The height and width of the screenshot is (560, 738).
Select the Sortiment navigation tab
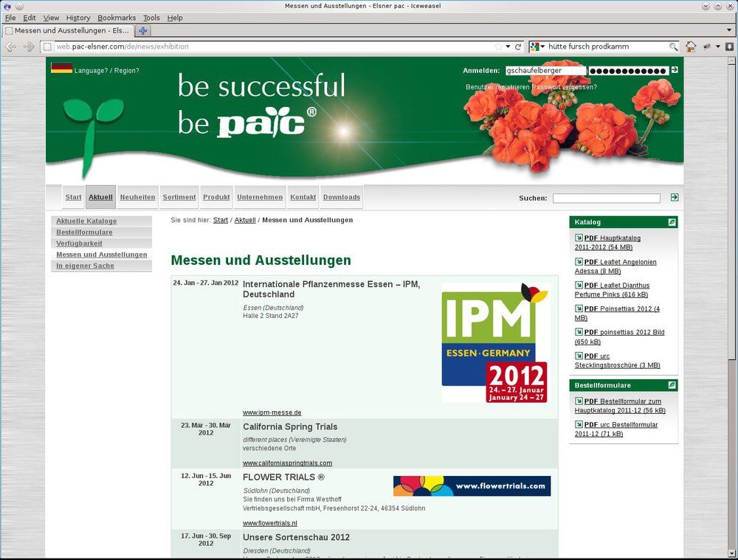click(179, 197)
